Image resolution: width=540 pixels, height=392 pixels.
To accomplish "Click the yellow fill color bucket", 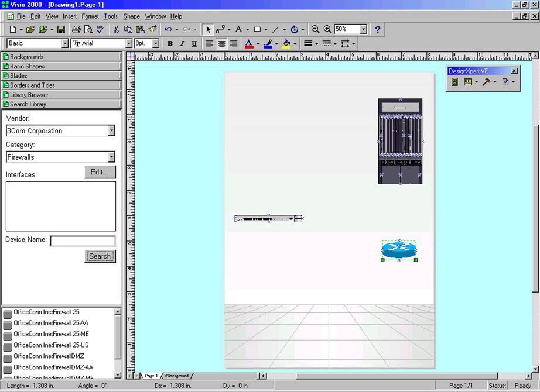I will click(286, 44).
